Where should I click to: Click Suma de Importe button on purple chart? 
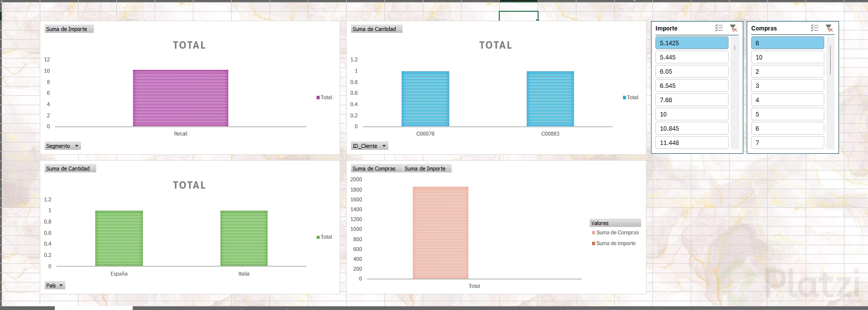tap(69, 29)
